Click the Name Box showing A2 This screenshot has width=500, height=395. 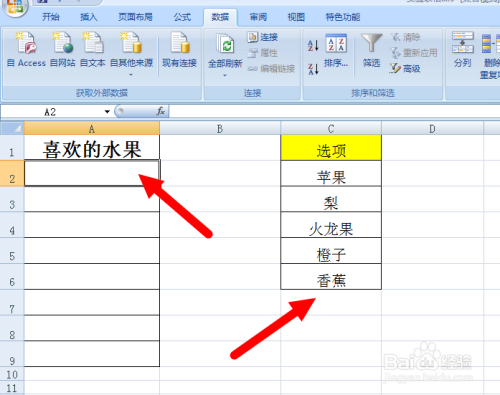[x=52, y=112]
